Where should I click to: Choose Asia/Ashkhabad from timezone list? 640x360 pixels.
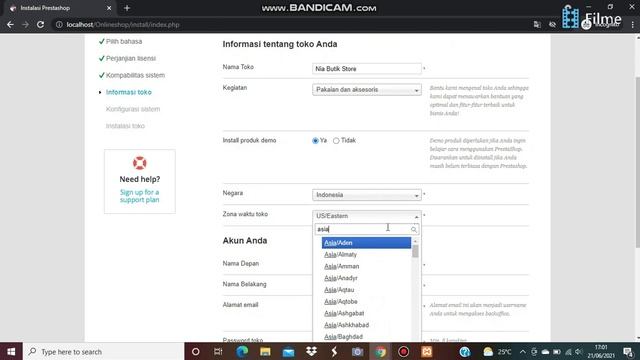pyautogui.click(x=366, y=325)
